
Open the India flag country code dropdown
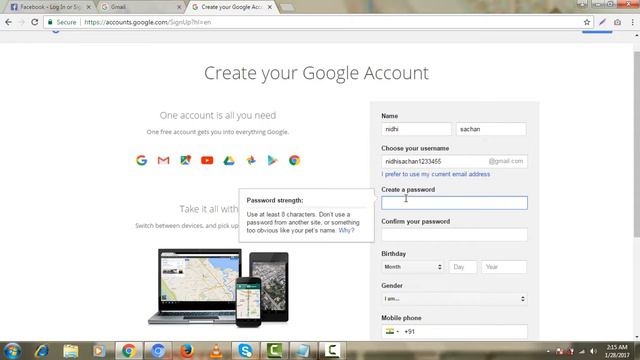pyautogui.click(x=392, y=331)
